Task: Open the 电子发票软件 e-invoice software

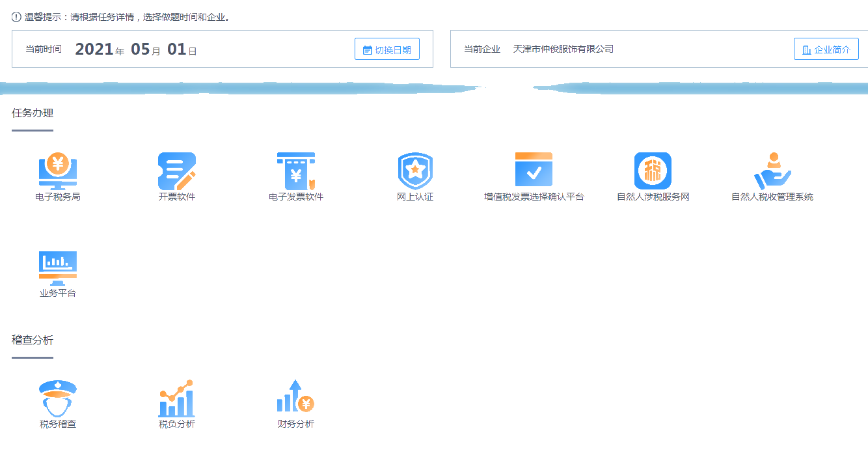Action: (x=295, y=176)
